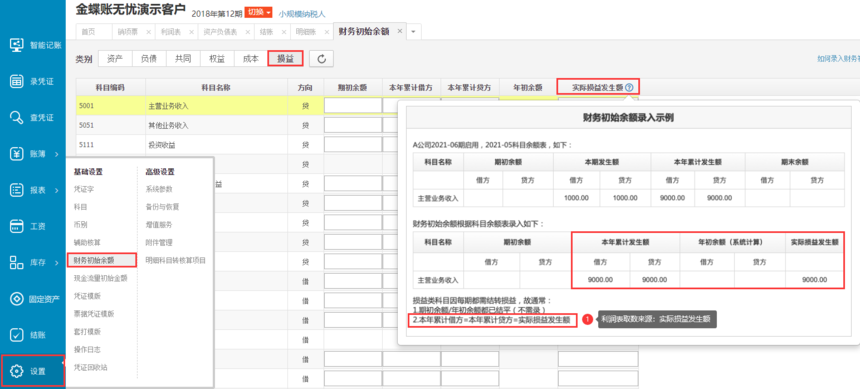860x389 pixels.
Task: Expand the 账簿 submenu arrow
Action: point(57,154)
